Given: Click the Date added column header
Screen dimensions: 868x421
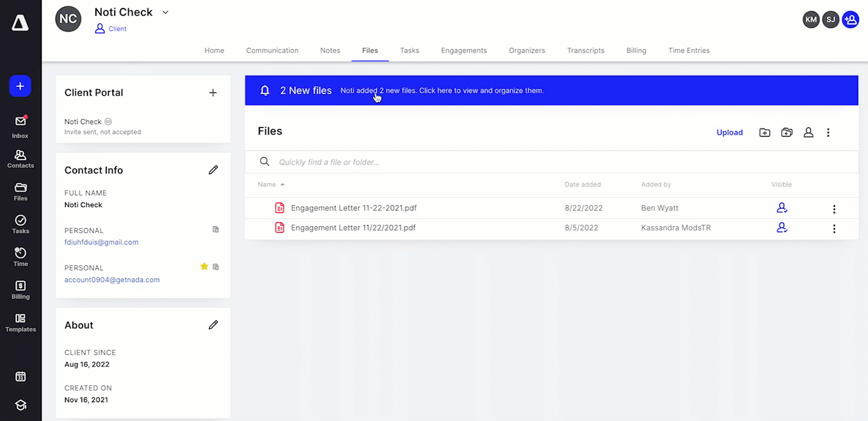Looking at the screenshot, I should pyautogui.click(x=583, y=184).
